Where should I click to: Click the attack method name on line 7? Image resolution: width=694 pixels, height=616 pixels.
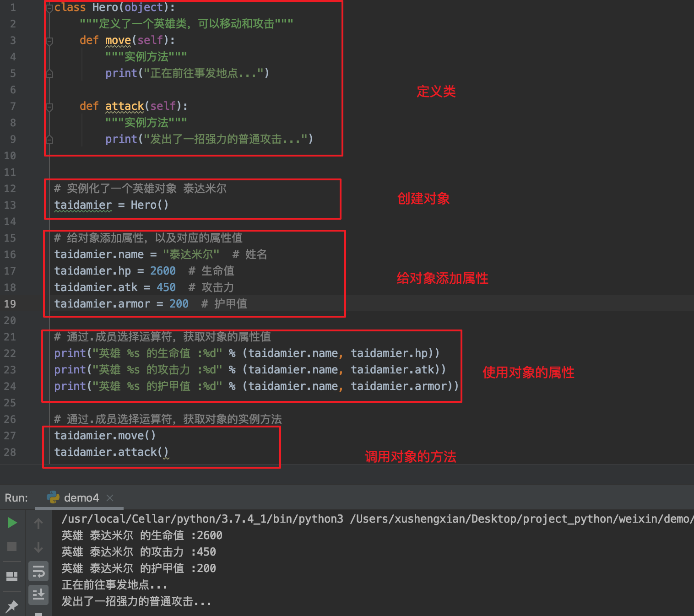(x=125, y=106)
